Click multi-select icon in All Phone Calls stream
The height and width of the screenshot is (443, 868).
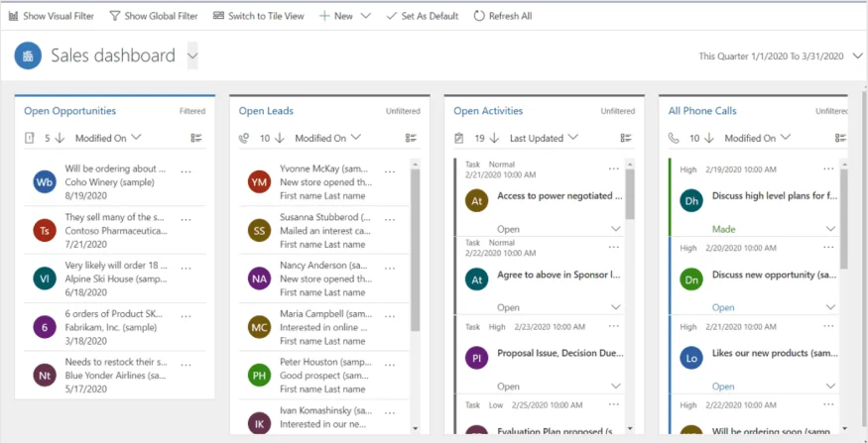[x=840, y=139]
